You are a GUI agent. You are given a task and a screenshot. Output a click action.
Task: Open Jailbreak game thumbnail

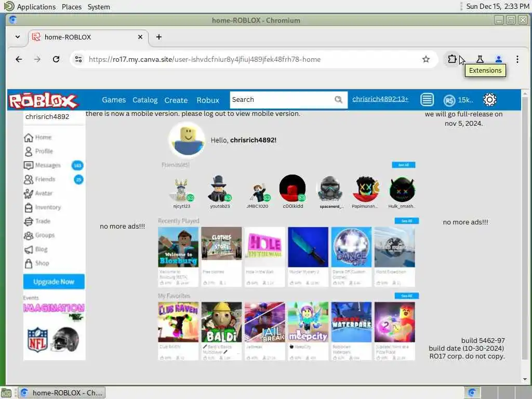click(x=264, y=322)
